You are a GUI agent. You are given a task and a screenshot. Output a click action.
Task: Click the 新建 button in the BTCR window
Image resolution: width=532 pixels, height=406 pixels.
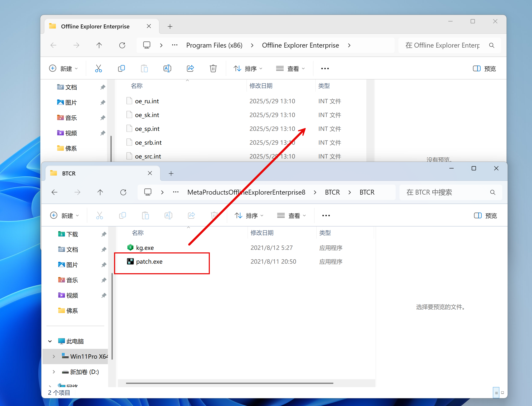[64, 216]
